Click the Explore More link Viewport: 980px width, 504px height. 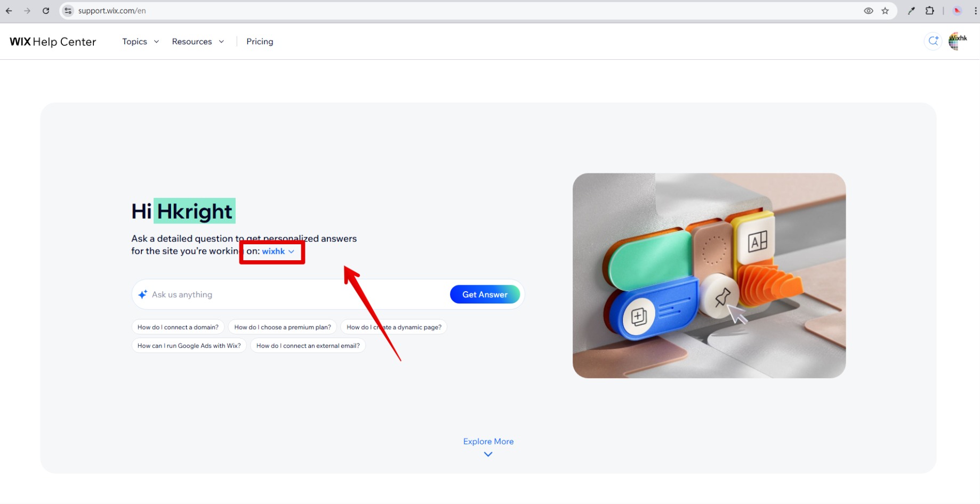pyautogui.click(x=488, y=442)
